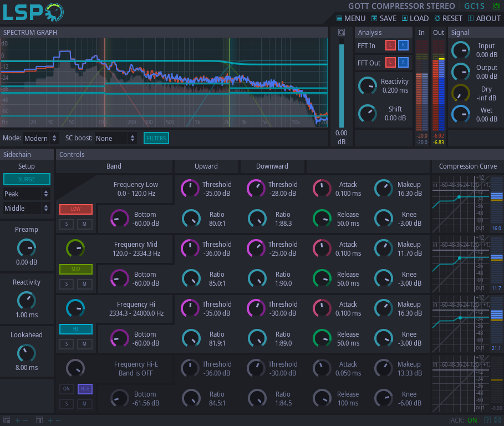Click SAVE in the top bar

click(384, 18)
